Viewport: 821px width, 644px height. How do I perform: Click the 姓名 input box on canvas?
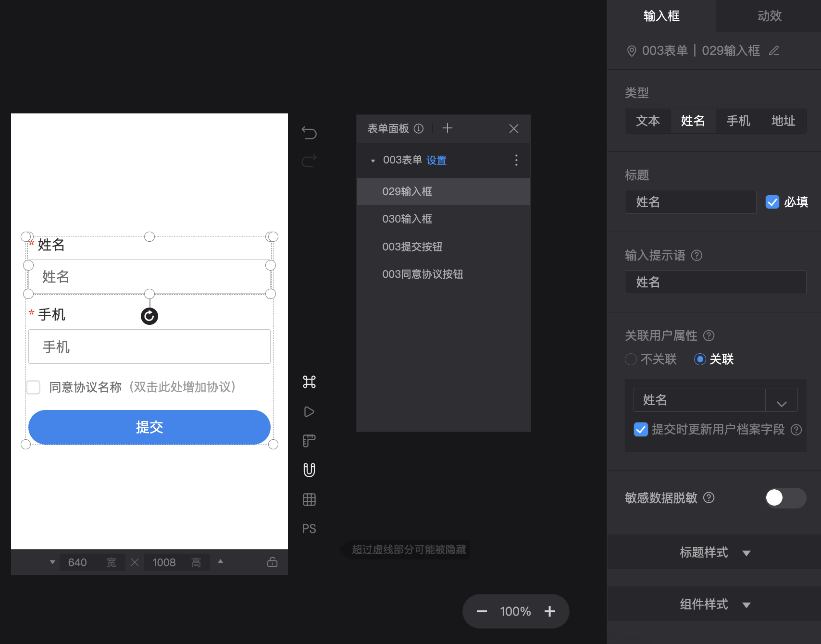click(x=149, y=276)
